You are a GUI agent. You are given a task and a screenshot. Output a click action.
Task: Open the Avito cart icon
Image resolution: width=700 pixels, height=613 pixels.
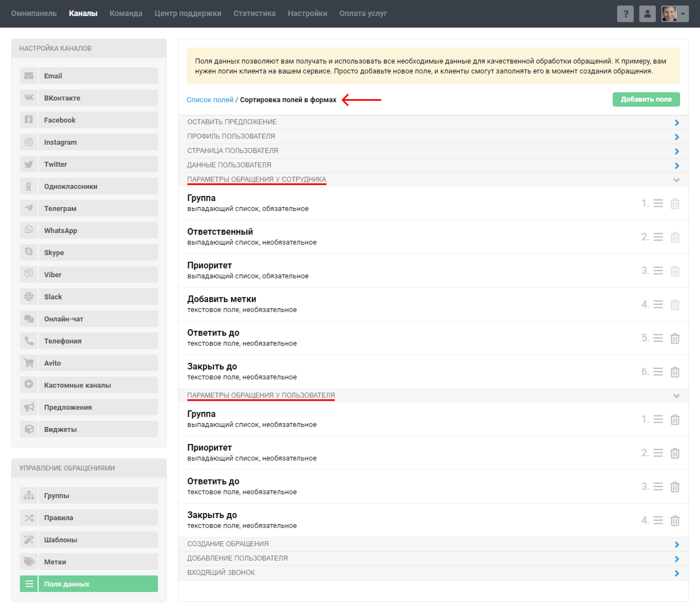29,363
